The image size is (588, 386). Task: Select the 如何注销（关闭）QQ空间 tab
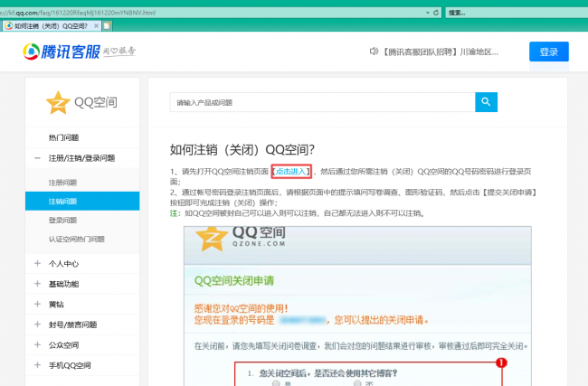52,26
